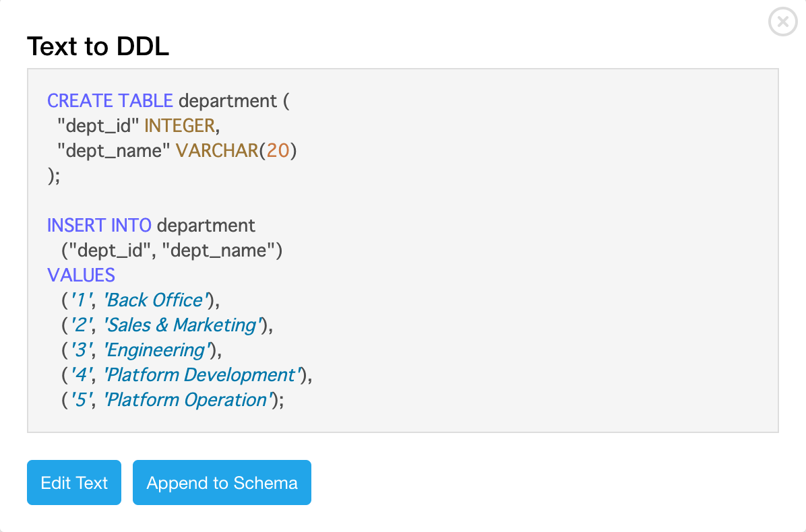Click "dept_name" in the VARCHAR column line
This screenshot has height=532, width=806.
[114, 151]
